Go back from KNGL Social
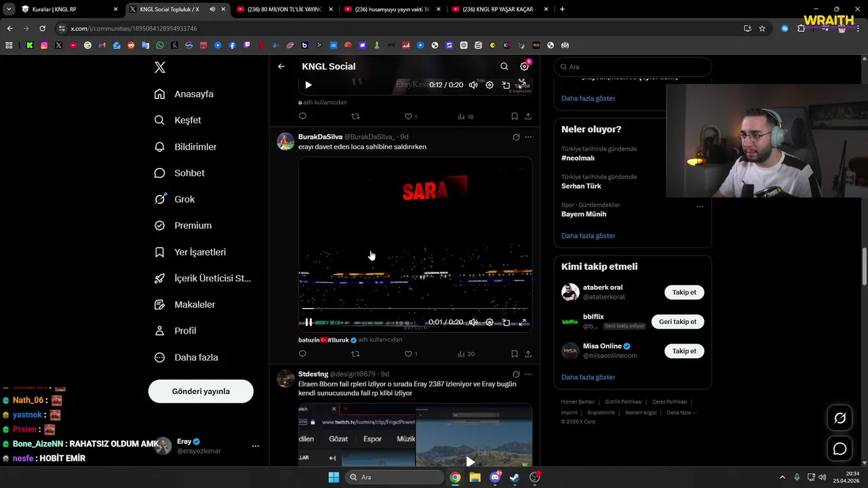This screenshot has height=488, width=868. coord(281,66)
